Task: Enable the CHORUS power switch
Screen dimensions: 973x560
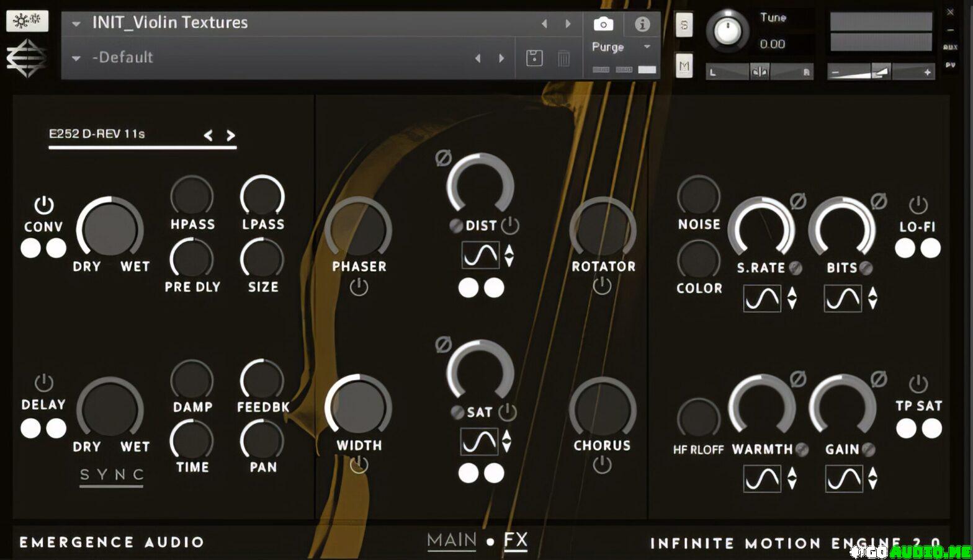Action: click(x=602, y=464)
